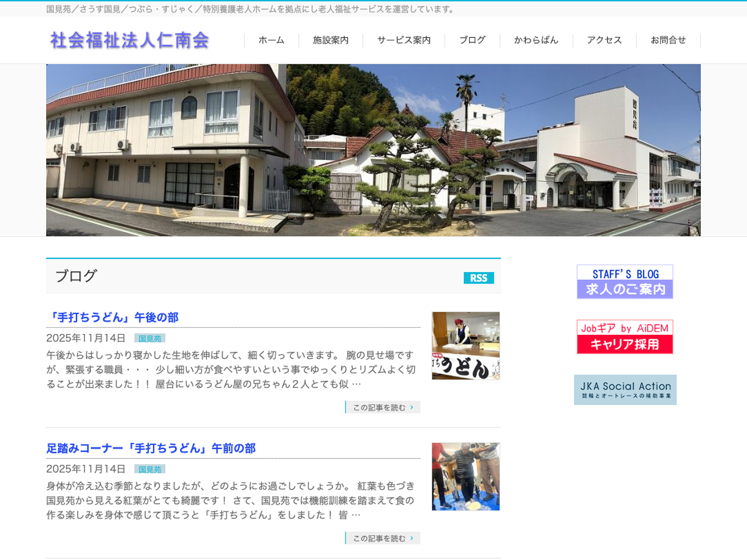Image resolution: width=747 pixels, height=560 pixels.
Task: Click the 国見苑 tag on the first post
Action: [149, 338]
